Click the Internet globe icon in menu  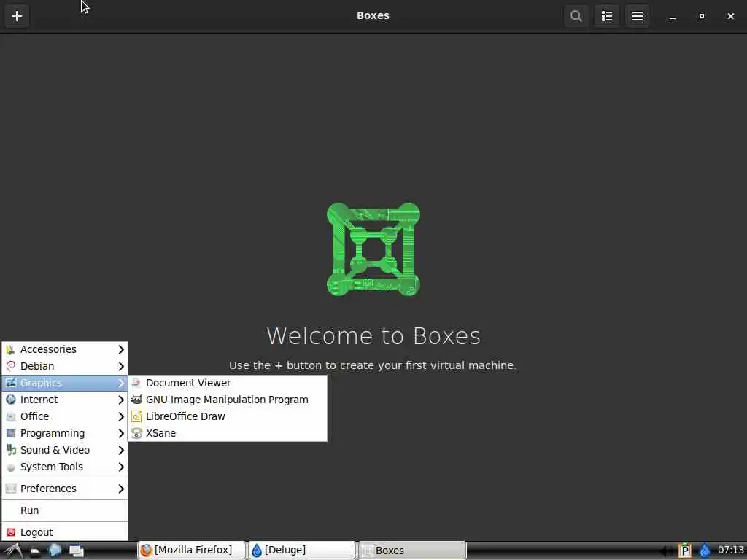10,400
